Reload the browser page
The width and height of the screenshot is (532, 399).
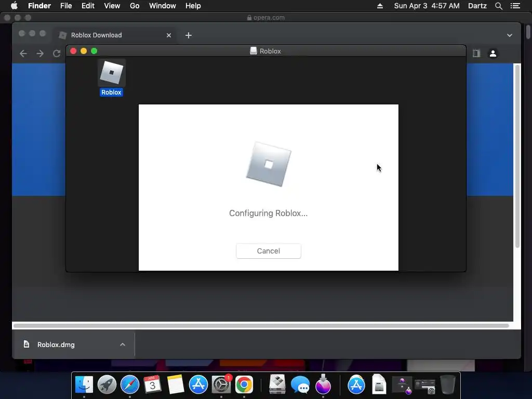pos(57,54)
